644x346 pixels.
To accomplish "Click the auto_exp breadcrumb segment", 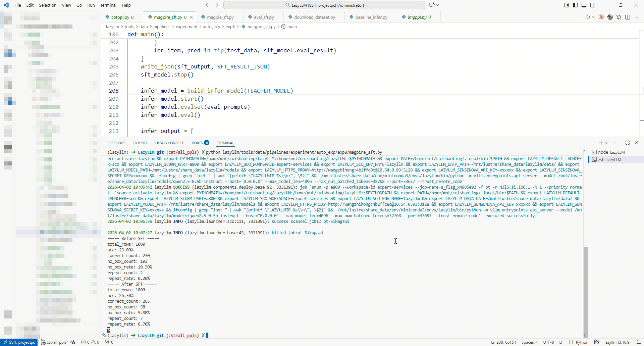I will (x=211, y=27).
